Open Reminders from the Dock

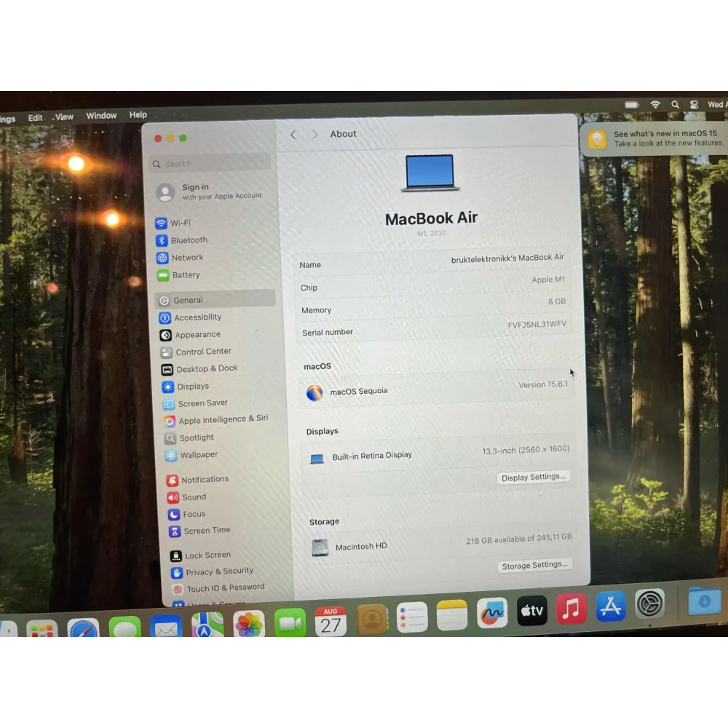tap(412, 617)
